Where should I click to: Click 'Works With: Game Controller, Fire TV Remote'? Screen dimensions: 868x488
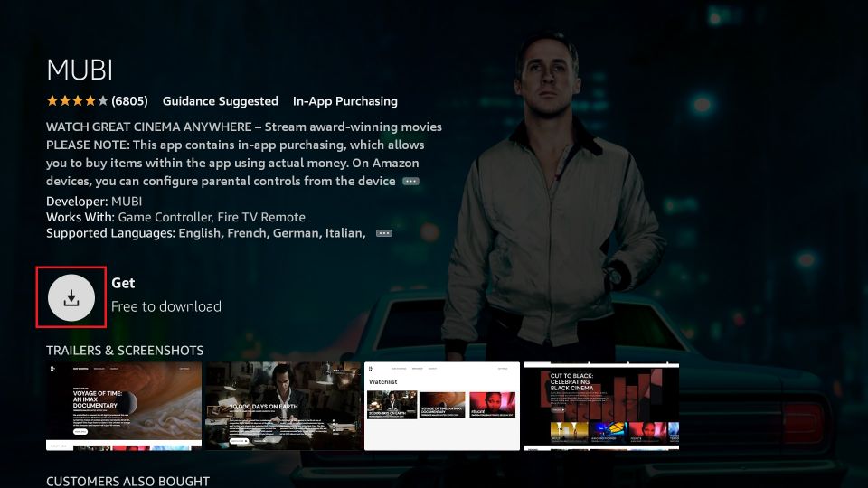175,218
